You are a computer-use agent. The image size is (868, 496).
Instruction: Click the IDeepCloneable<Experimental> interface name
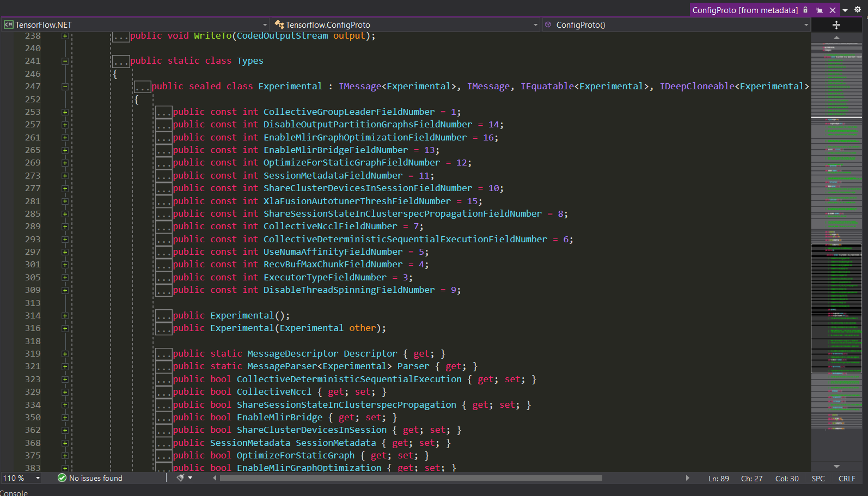734,87
